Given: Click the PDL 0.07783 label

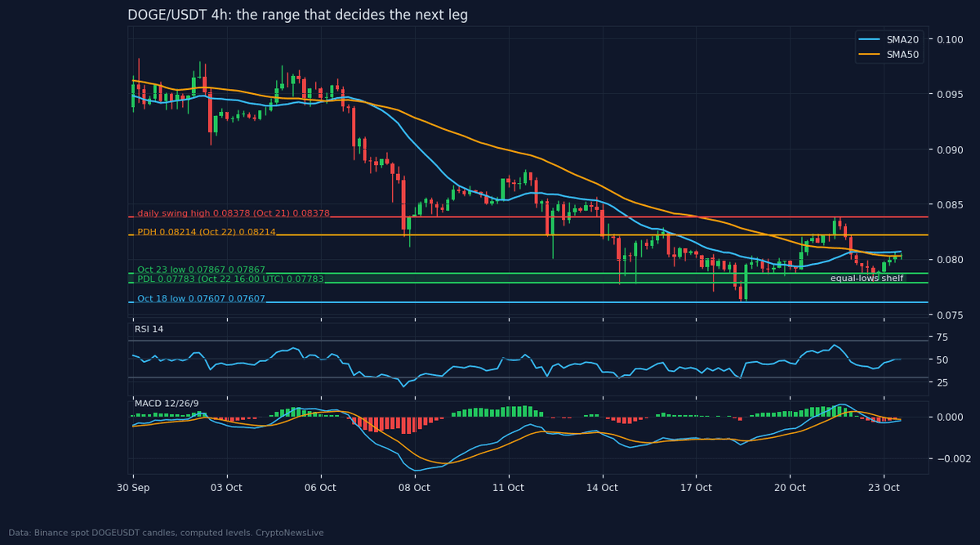Looking at the screenshot, I should (x=230, y=279).
